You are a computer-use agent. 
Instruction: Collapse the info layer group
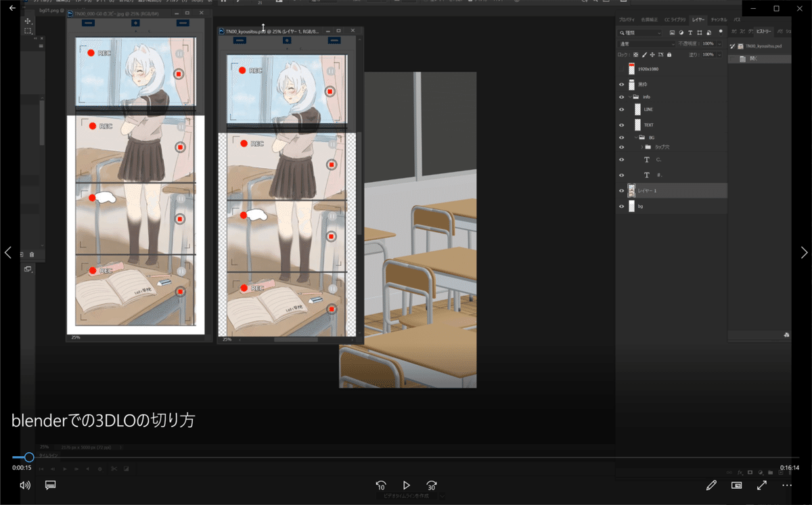[x=629, y=97]
